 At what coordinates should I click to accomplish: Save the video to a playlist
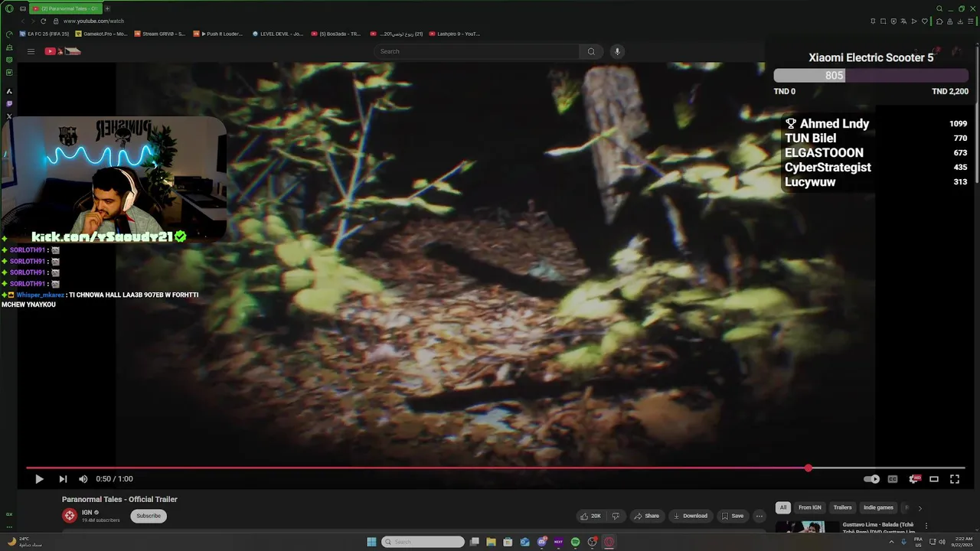point(732,516)
